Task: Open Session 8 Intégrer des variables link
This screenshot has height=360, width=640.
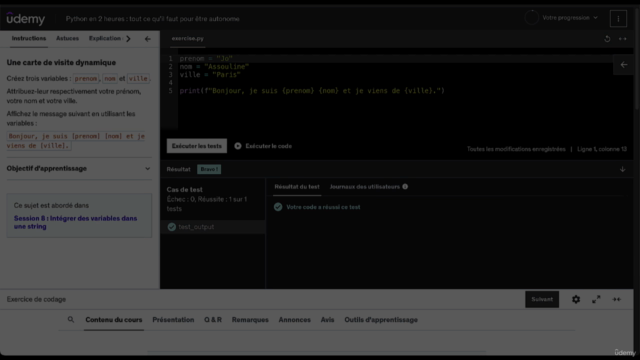Action: click(x=75, y=222)
